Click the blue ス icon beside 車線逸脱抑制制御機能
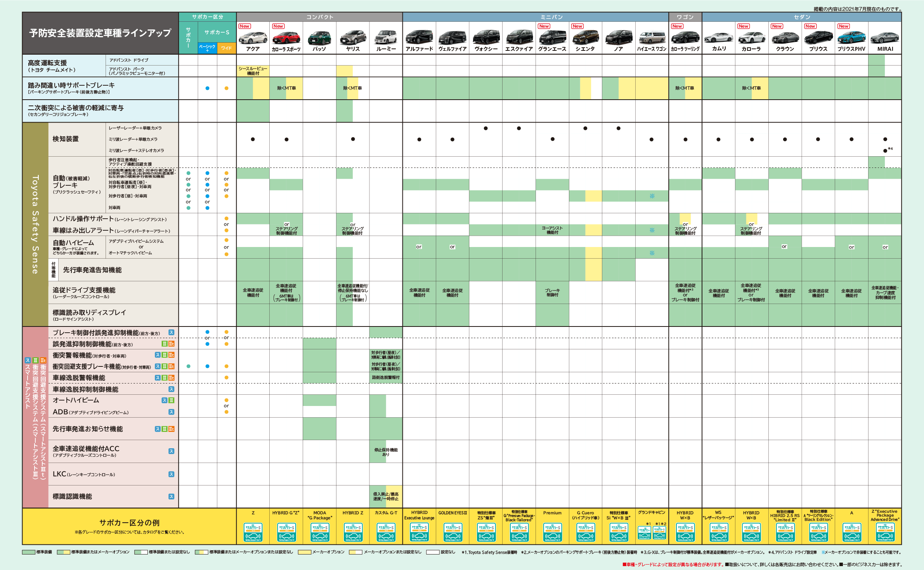924x570 pixels. click(x=171, y=389)
